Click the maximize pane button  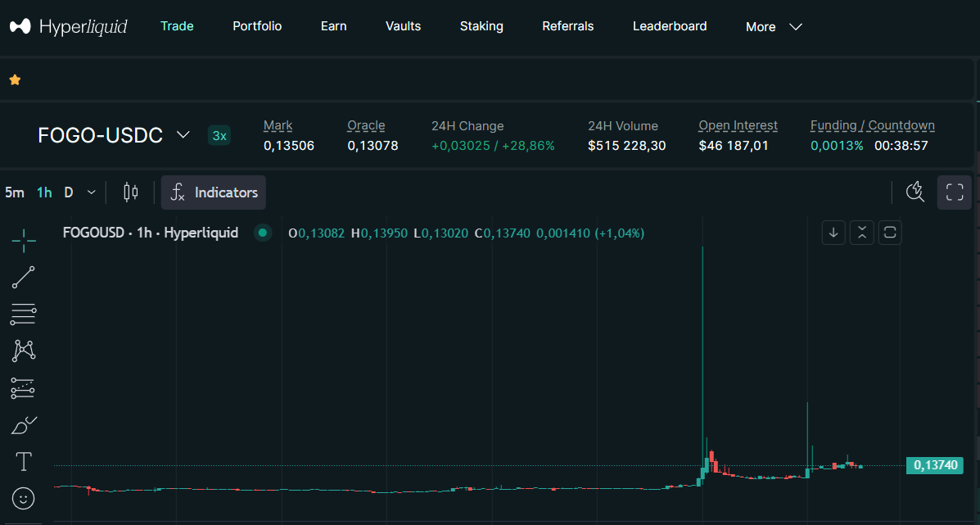point(890,233)
